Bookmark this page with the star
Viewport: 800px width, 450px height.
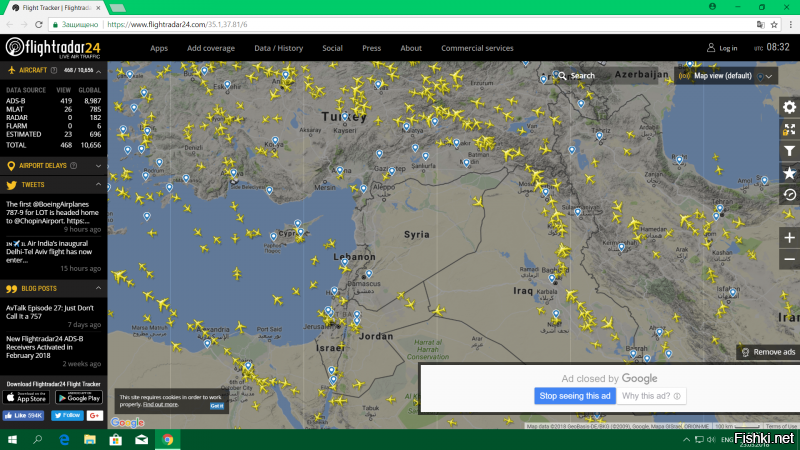(x=774, y=24)
